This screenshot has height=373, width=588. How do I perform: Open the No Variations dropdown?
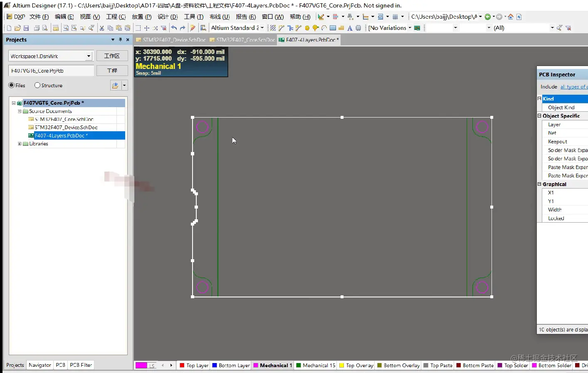coord(410,28)
